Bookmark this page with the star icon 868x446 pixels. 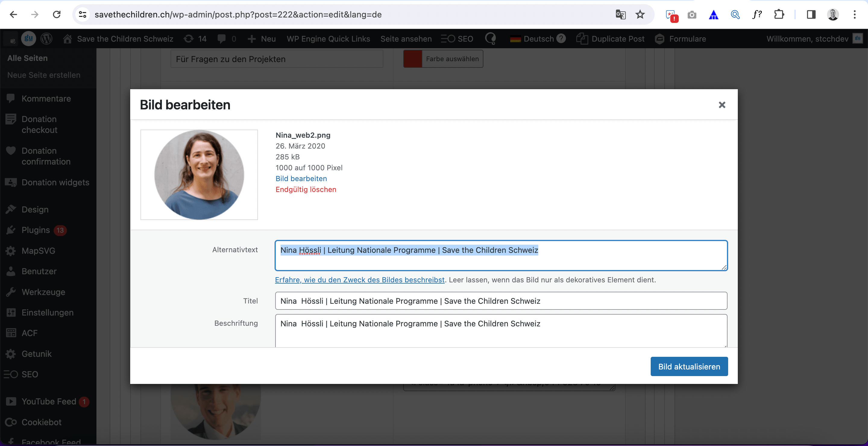click(x=640, y=14)
